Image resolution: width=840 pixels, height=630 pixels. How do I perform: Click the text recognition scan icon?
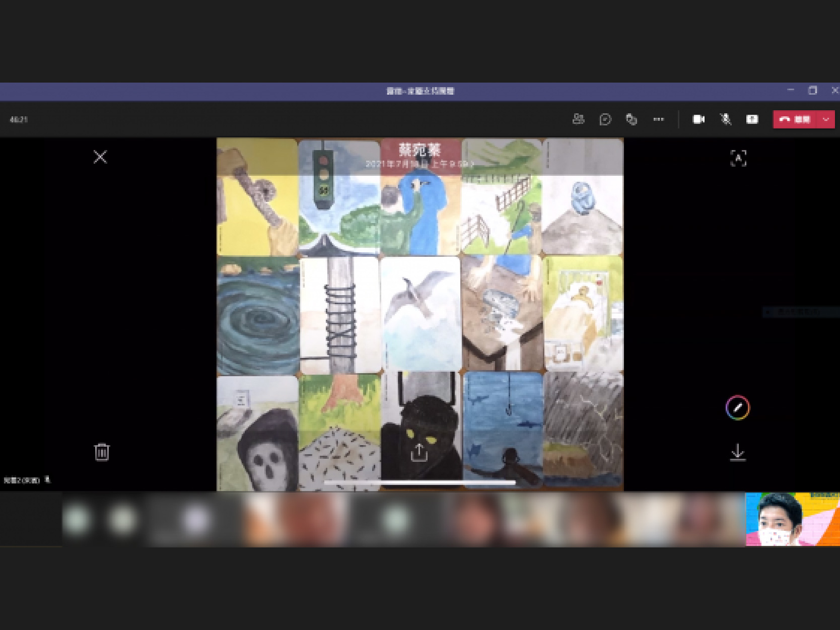point(738,158)
